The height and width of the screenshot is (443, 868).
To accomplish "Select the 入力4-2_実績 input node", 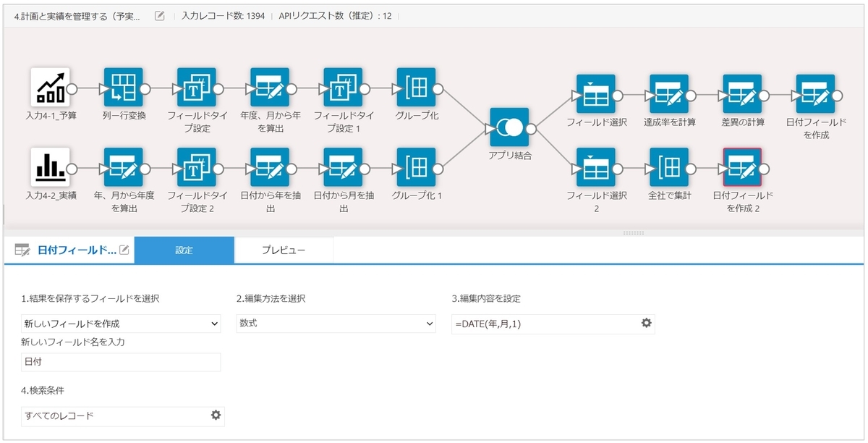I will tap(50, 166).
